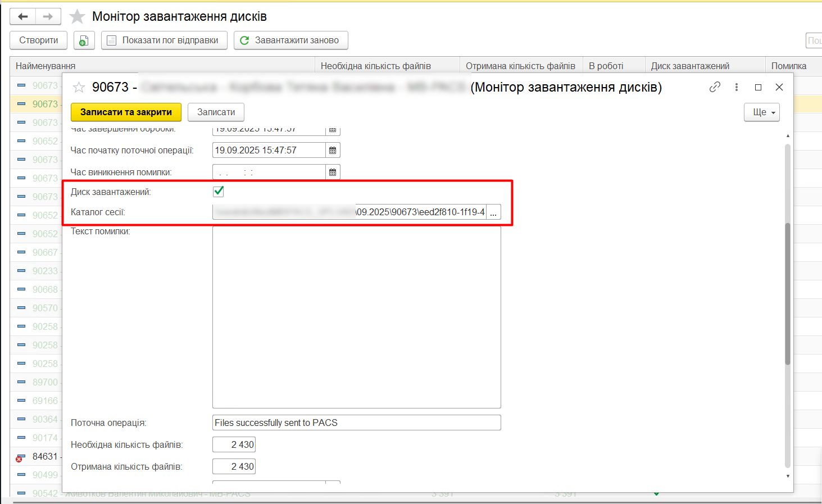The image size is (822, 504).
Task: Sort by Необхідна кількість файлів column header
Action: click(x=375, y=66)
